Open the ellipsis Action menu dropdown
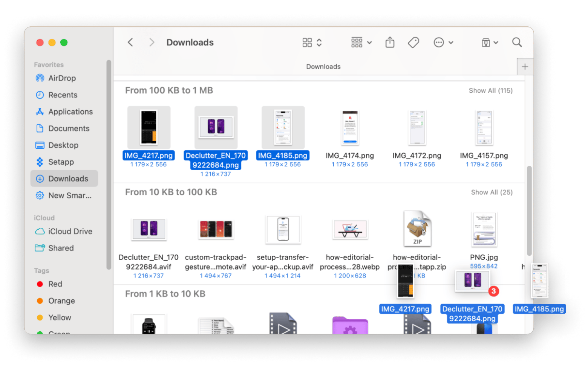 click(x=443, y=43)
